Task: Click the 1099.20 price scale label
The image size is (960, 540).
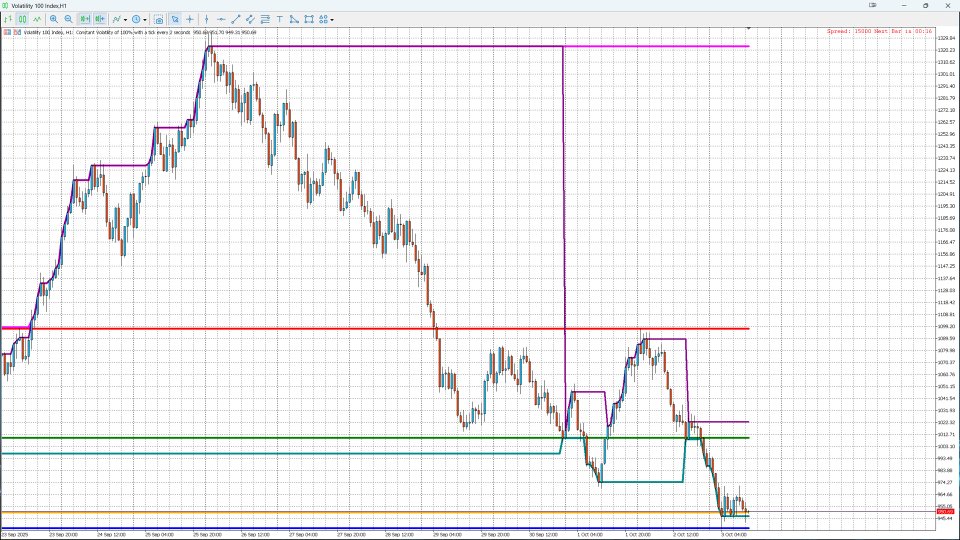Action: coord(946,326)
